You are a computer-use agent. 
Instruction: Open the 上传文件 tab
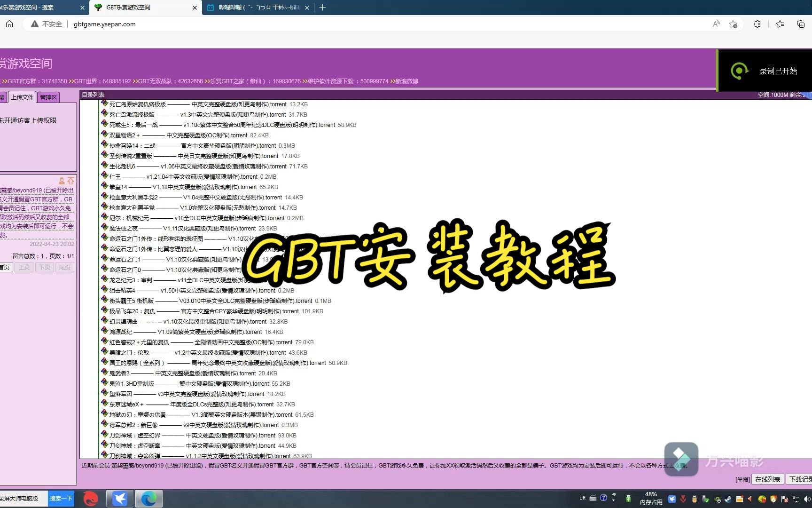coord(23,97)
